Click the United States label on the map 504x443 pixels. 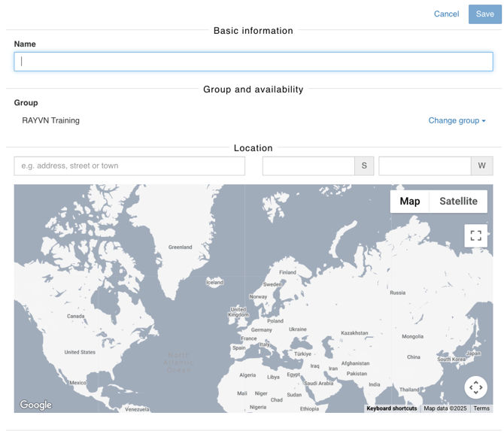click(80, 352)
